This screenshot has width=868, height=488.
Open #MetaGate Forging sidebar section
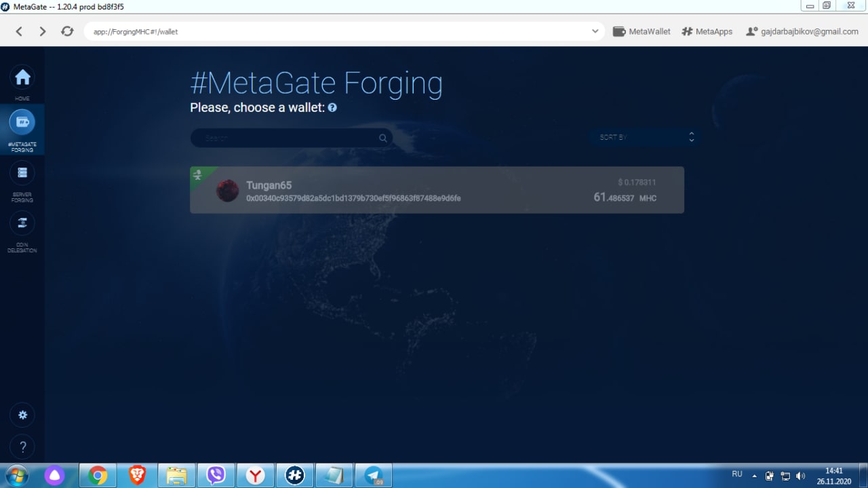tap(22, 130)
